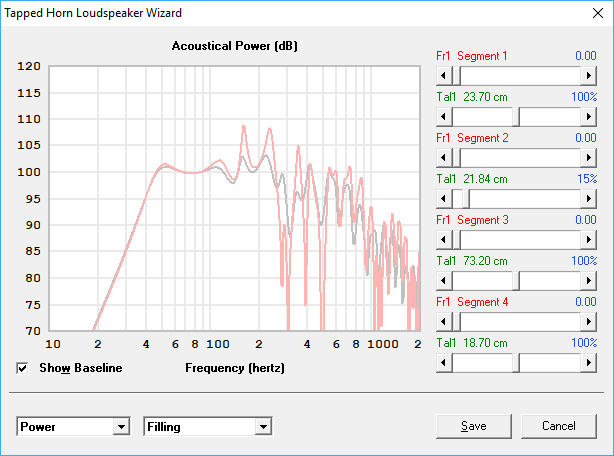Click the 'Tal1 73.20 cm' label
614x456 pixels.
pos(472,261)
